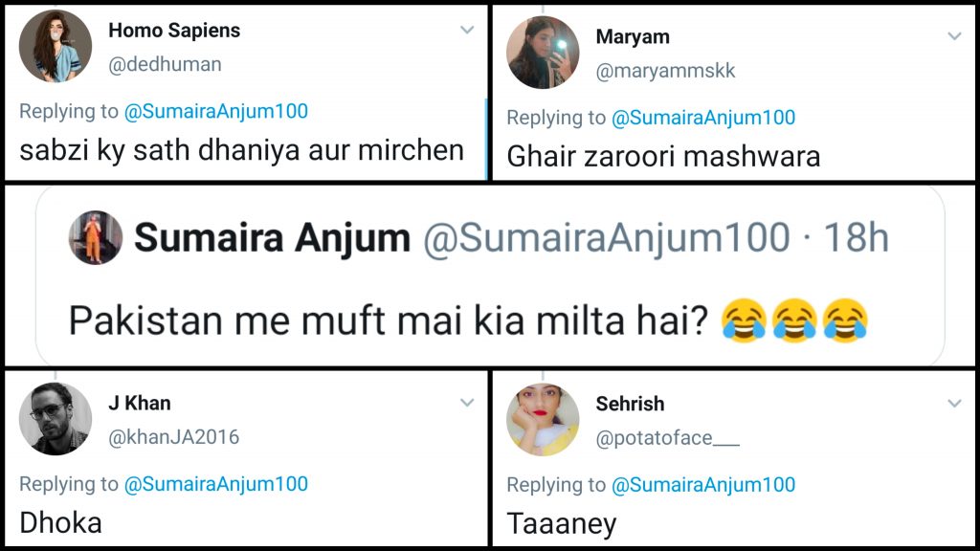Image resolution: width=980 pixels, height=551 pixels.
Task: Click @SumairaAnjum100 link in Homo Sapiens reply
Action: [216, 111]
